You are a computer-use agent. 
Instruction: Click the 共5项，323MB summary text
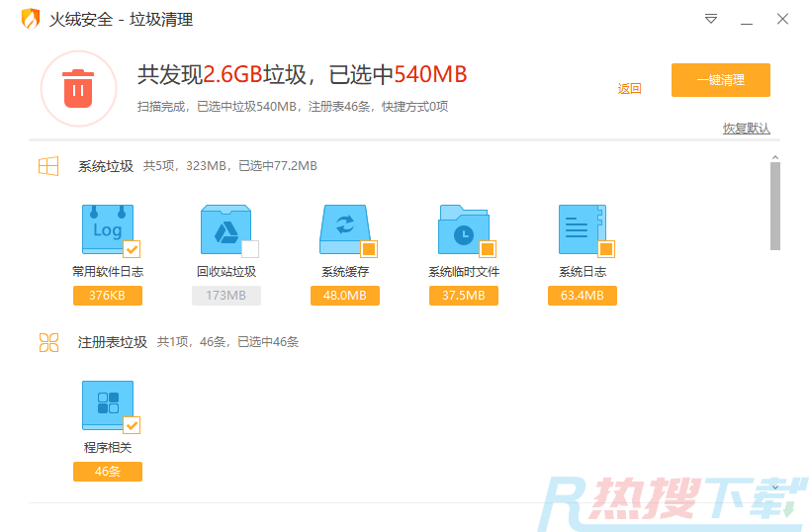tap(230, 166)
